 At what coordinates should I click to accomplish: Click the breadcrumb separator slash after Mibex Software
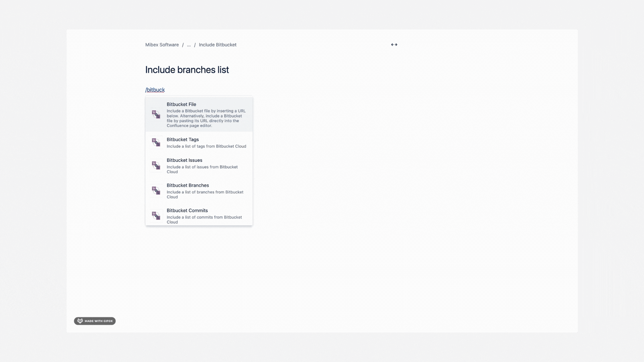pyautogui.click(x=183, y=45)
